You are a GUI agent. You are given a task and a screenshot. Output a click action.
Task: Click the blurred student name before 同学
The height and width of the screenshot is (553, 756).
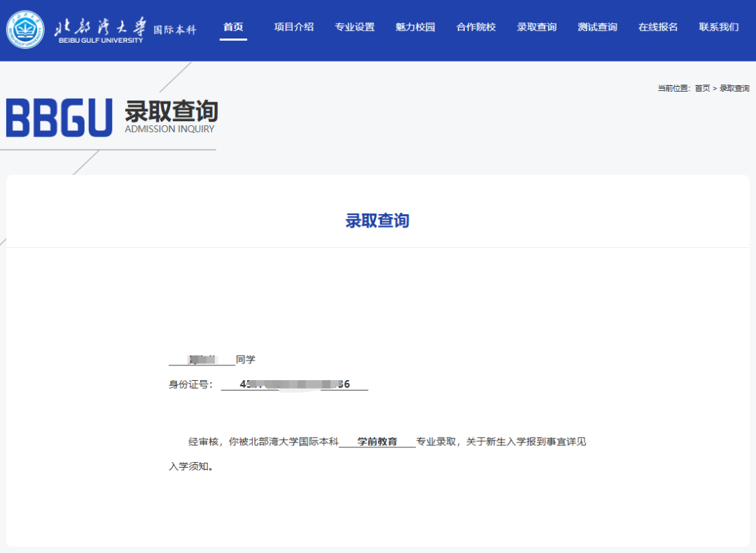pyautogui.click(x=202, y=360)
